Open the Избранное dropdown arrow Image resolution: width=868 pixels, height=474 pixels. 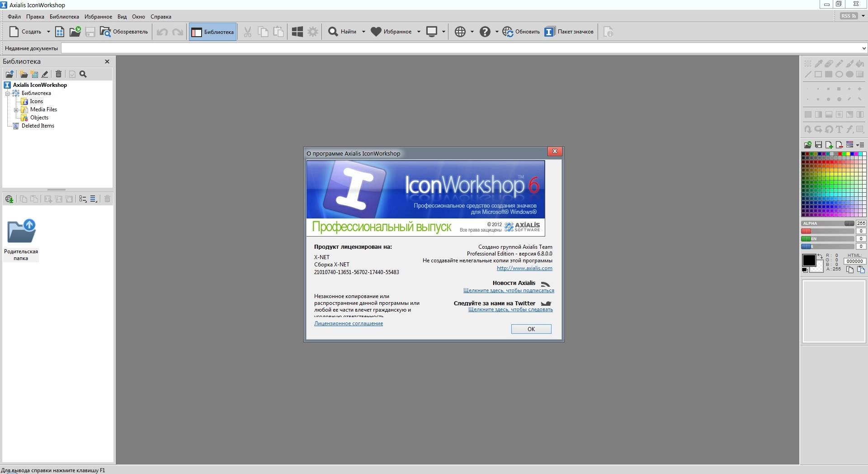(419, 32)
